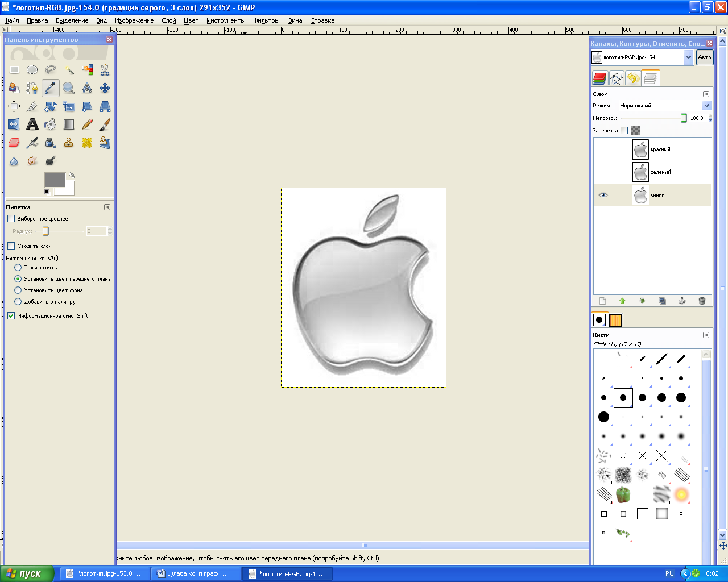The width and height of the screenshot is (728, 582).
Task: Switch to the Undo history tab
Action: (633, 78)
